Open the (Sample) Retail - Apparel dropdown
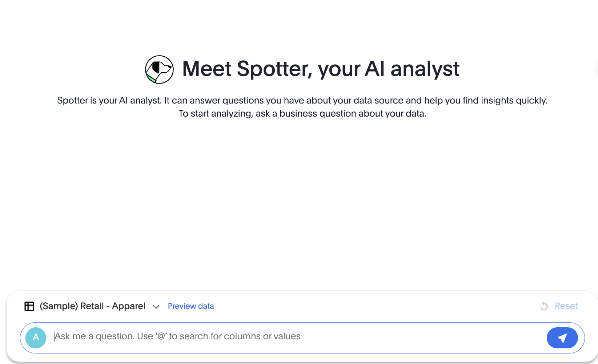The height and width of the screenshot is (364, 598). [92, 306]
